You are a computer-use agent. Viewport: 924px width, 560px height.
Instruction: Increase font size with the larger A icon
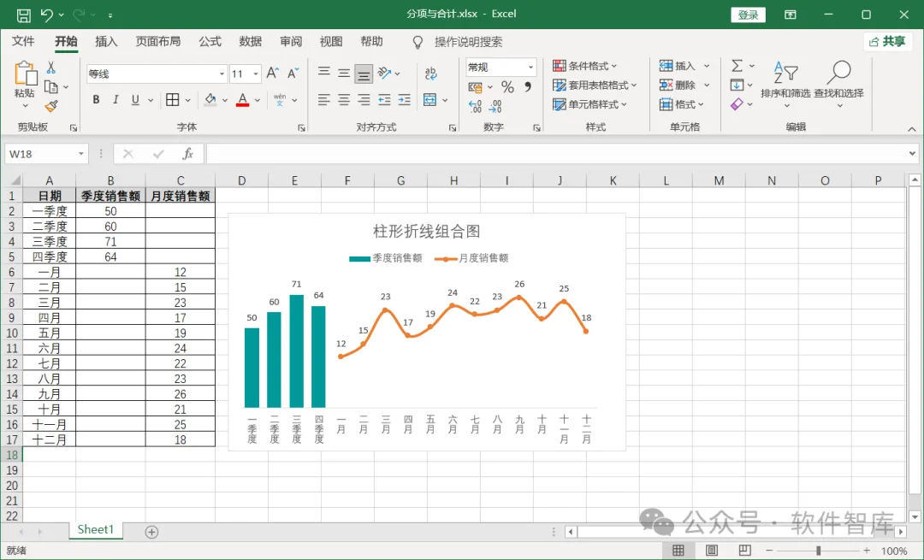tap(272, 73)
